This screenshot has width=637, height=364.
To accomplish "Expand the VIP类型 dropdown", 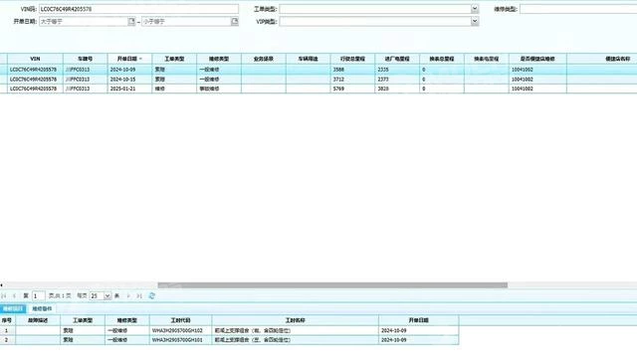I will point(475,22).
